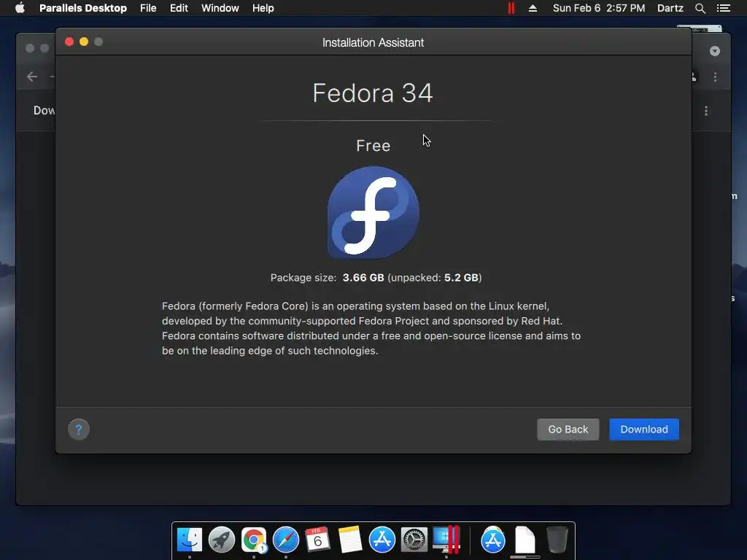747x560 pixels.
Task: Click the Download button
Action: (643, 429)
